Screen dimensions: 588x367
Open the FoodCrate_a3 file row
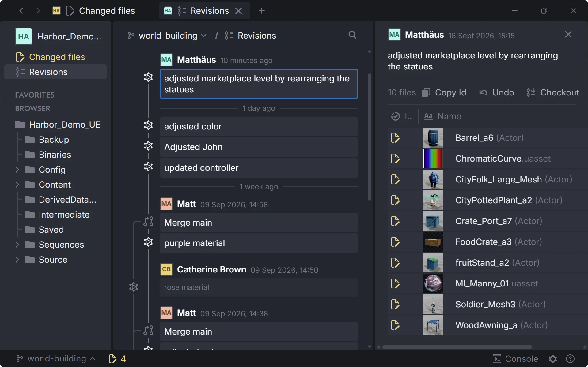point(487,242)
